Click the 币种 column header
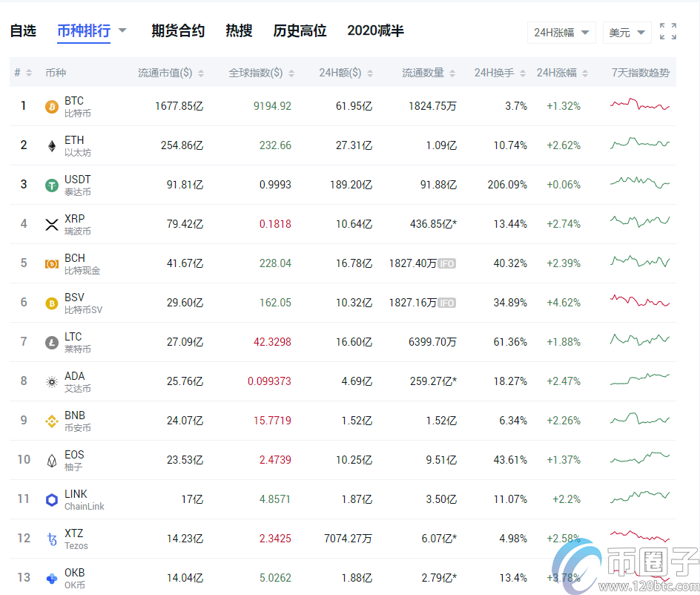This screenshot has height=595, width=700. 56,73
